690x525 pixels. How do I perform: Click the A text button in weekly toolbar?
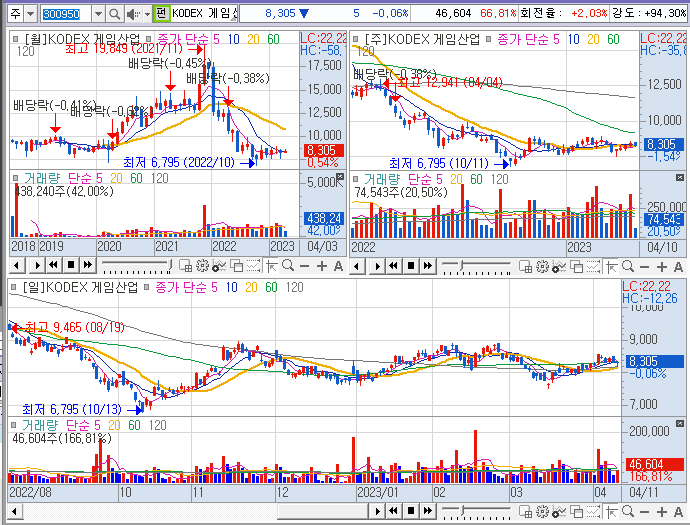click(678, 267)
